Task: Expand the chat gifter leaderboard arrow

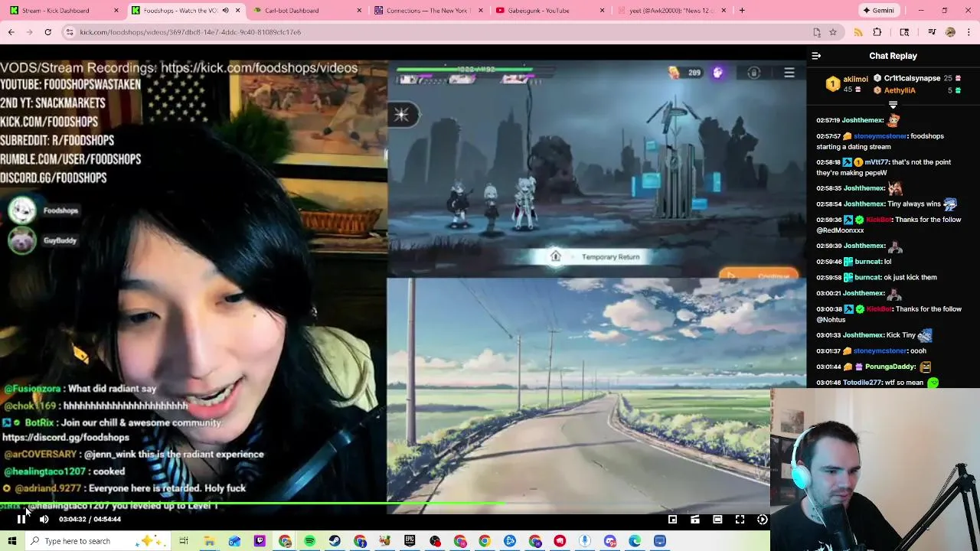Action: pyautogui.click(x=893, y=104)
